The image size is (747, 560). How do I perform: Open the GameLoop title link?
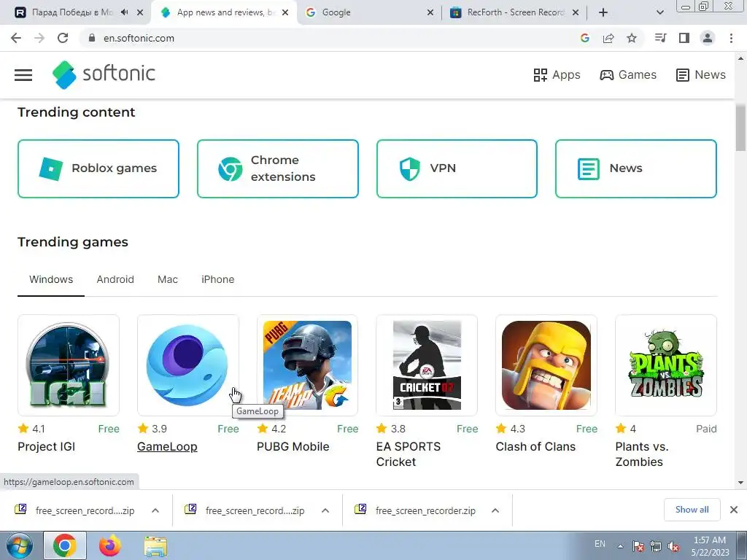click(x=167, y=447)
